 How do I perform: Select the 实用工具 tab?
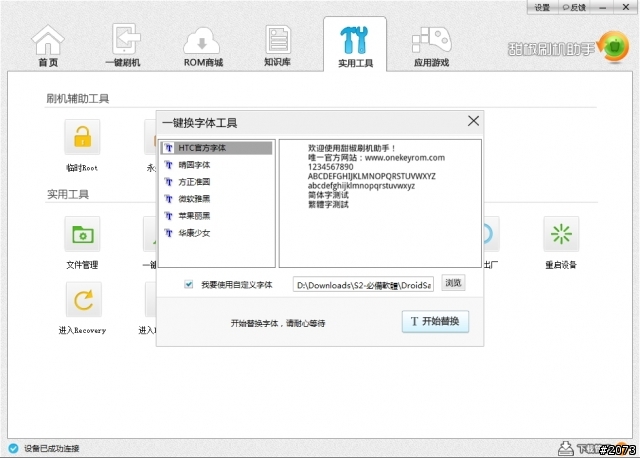[x=355, y=46]
